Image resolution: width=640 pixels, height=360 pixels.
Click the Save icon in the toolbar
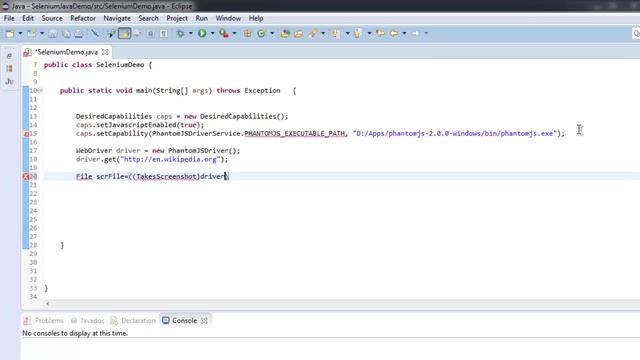pos(53,33)
